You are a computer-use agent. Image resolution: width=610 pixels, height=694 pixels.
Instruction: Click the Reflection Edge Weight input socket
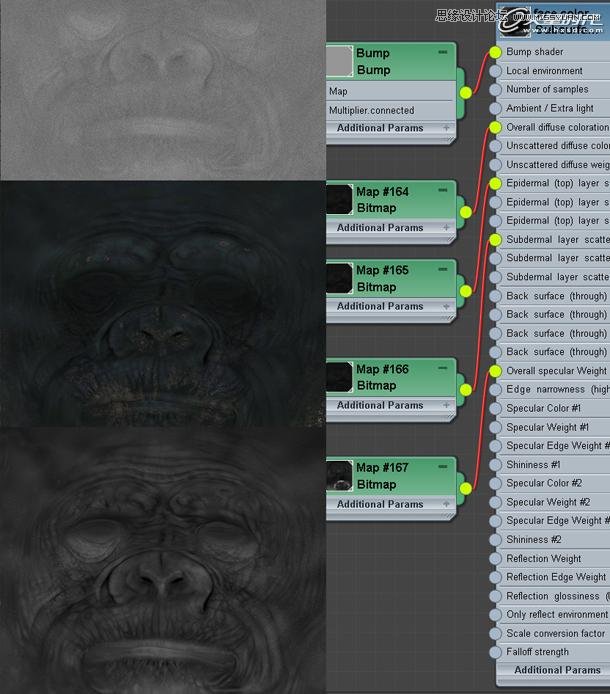[495, 577]
